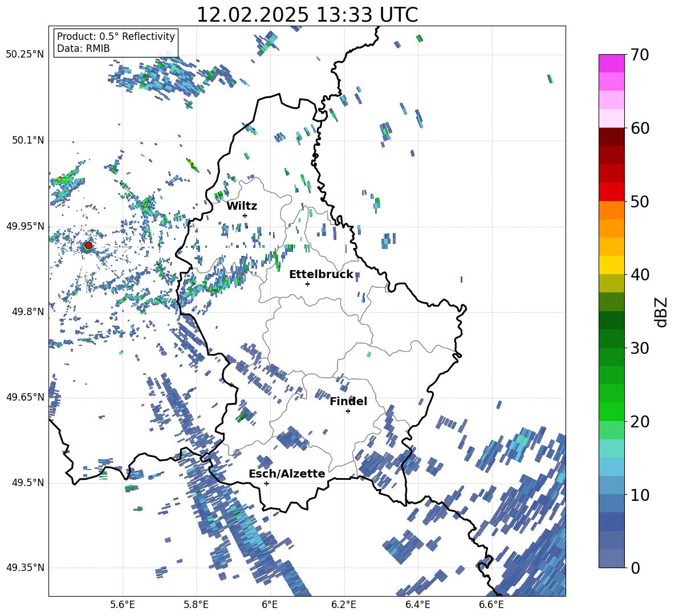Click the Wiltz station cross marker

245,215
